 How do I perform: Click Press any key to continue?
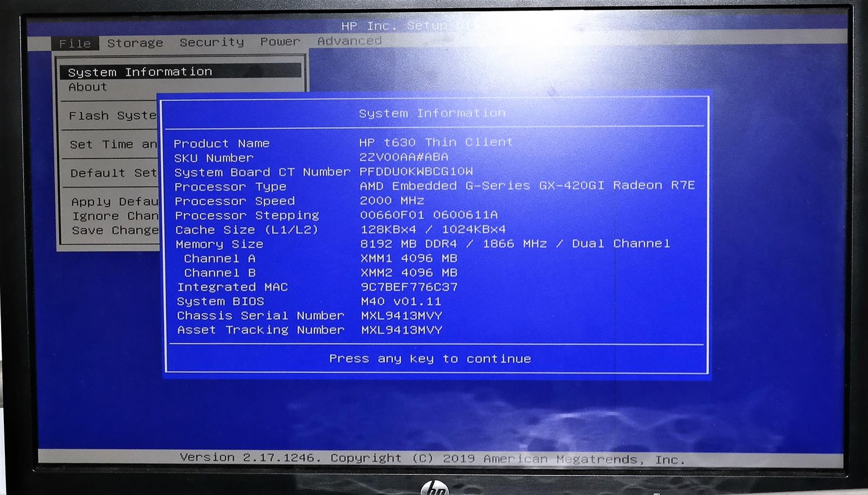pos(430,359)
